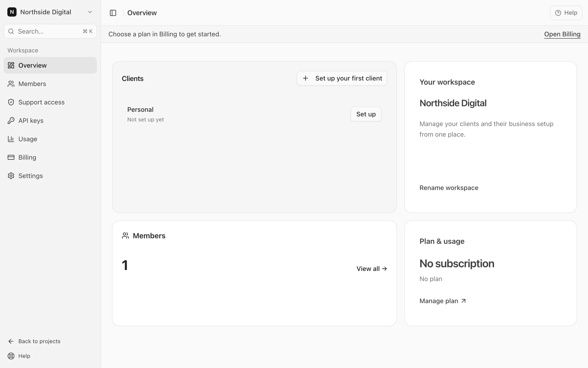Viewport: 588px width, 368px height.
Task: Click the back arrow icon beside Back to projects
Action: [11, 341]
